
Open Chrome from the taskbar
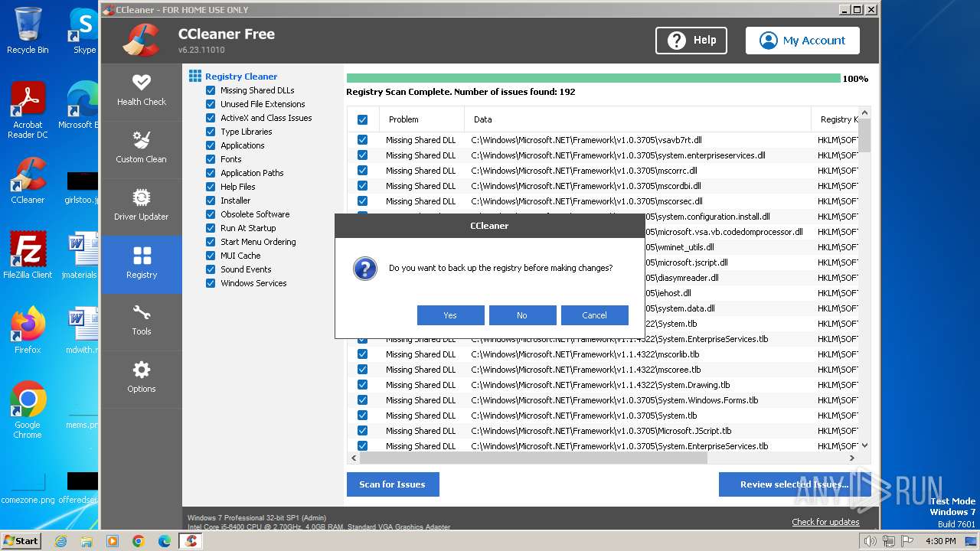tap(139, 541)
